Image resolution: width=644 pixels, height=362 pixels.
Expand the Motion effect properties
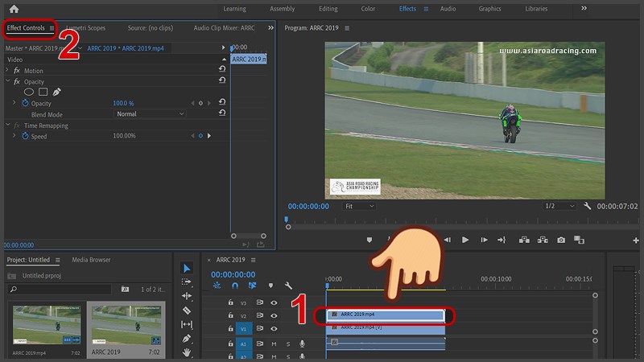pos(7,70)
